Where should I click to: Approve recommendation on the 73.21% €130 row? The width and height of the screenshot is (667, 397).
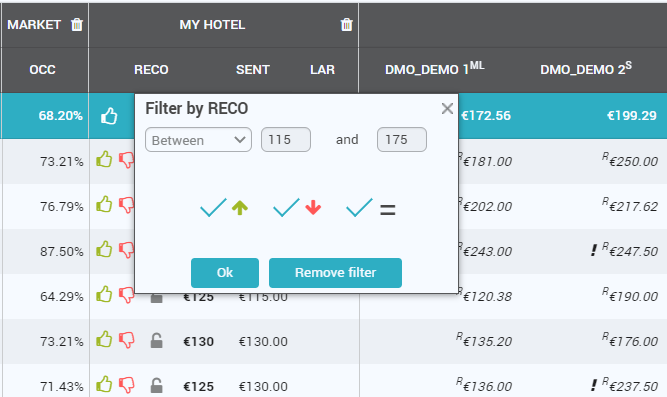click(x=104, y=340)
